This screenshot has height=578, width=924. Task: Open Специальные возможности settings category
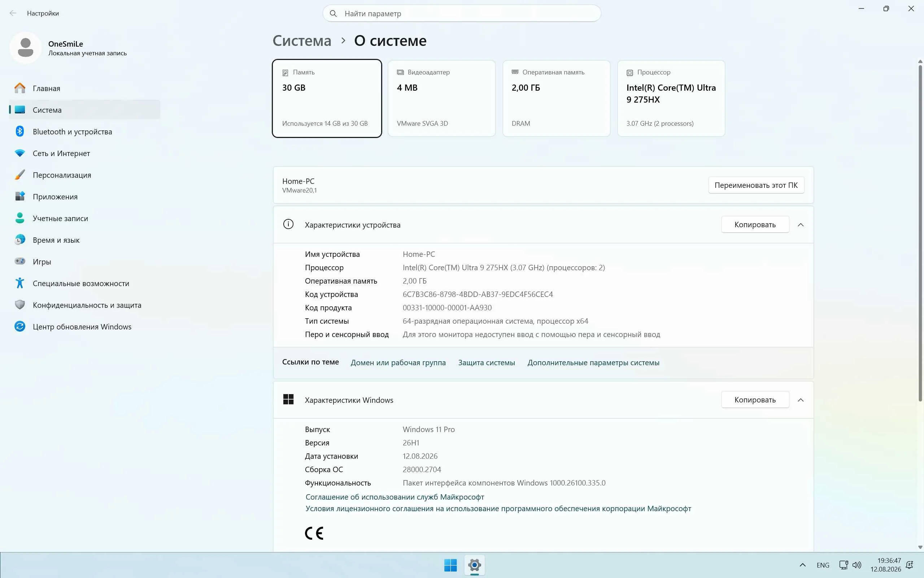click(84, 283)
